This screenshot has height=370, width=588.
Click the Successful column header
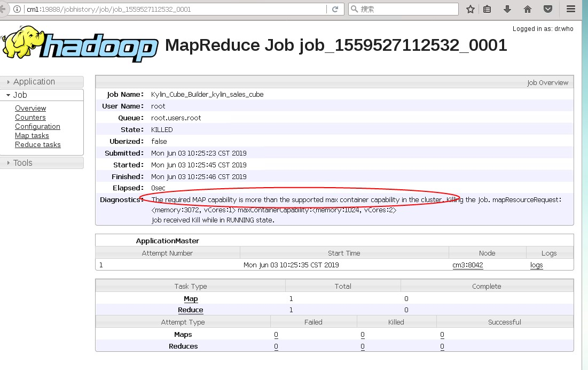504,322
